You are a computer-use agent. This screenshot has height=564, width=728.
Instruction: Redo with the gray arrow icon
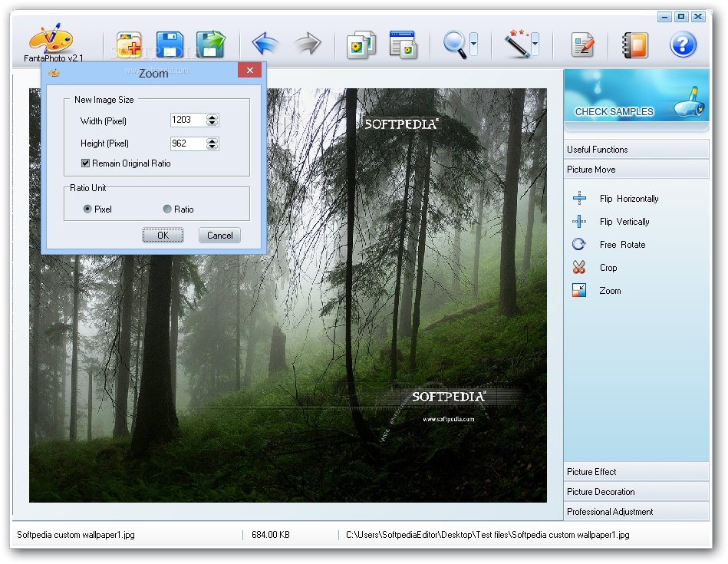(x=308, y=45)
